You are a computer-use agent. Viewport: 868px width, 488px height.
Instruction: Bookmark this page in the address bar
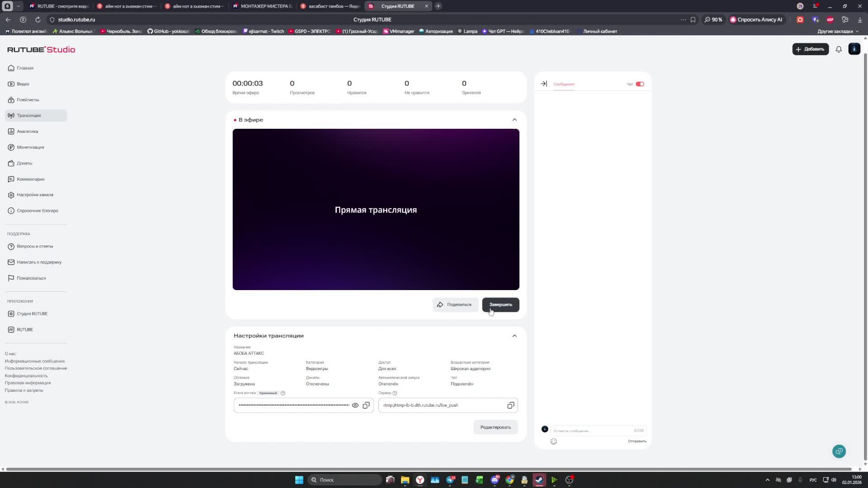pos(693,19)
